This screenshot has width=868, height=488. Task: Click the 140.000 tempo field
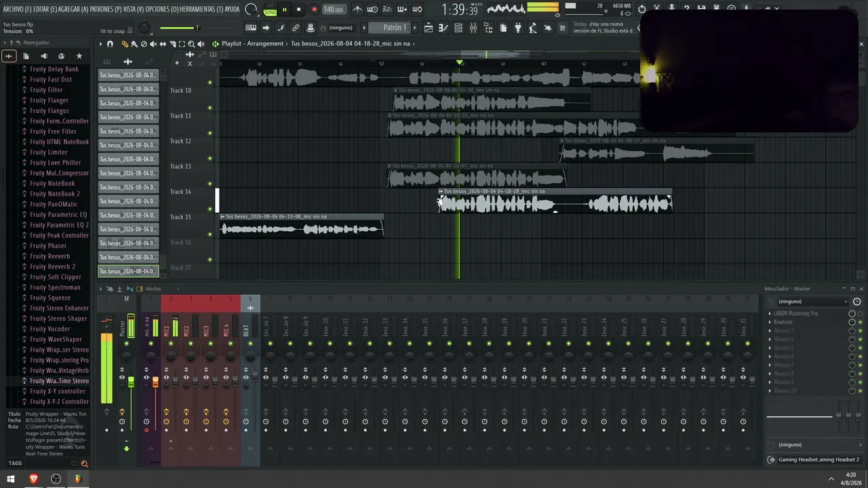(x=333, y=9)
